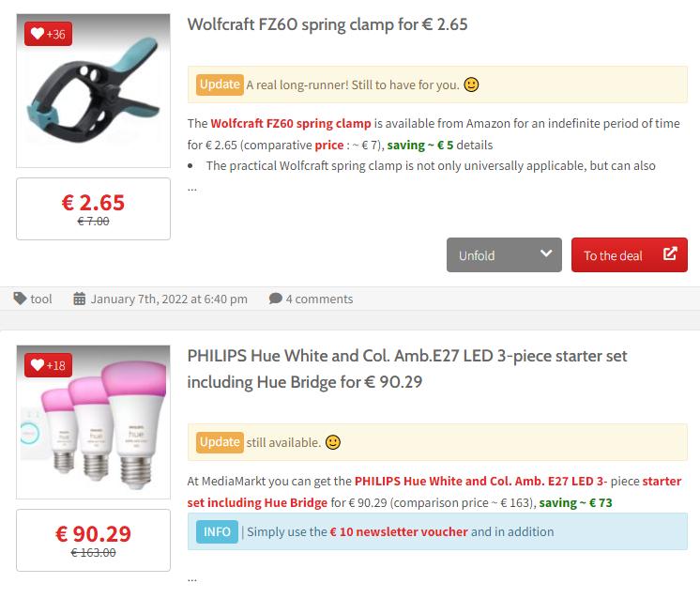700x614 pixels.
Task: Click the € 10 newsletter voucher link
Action: coord(399,531)
